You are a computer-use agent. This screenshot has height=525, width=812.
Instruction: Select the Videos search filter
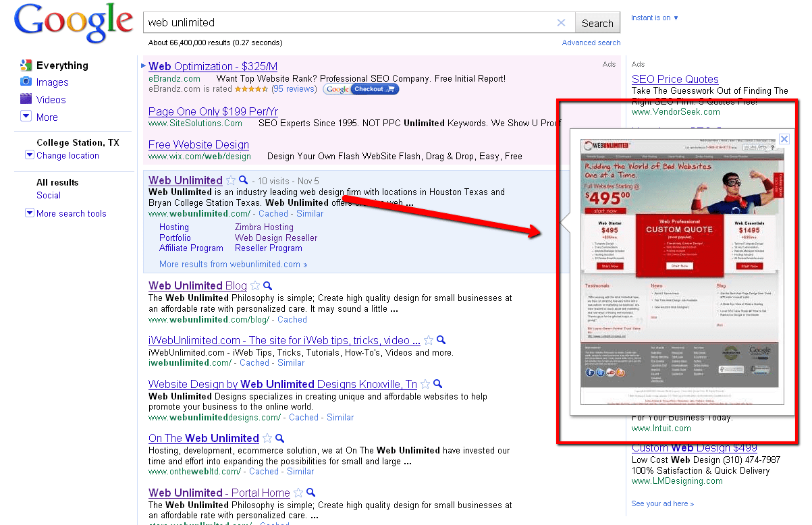51,100
